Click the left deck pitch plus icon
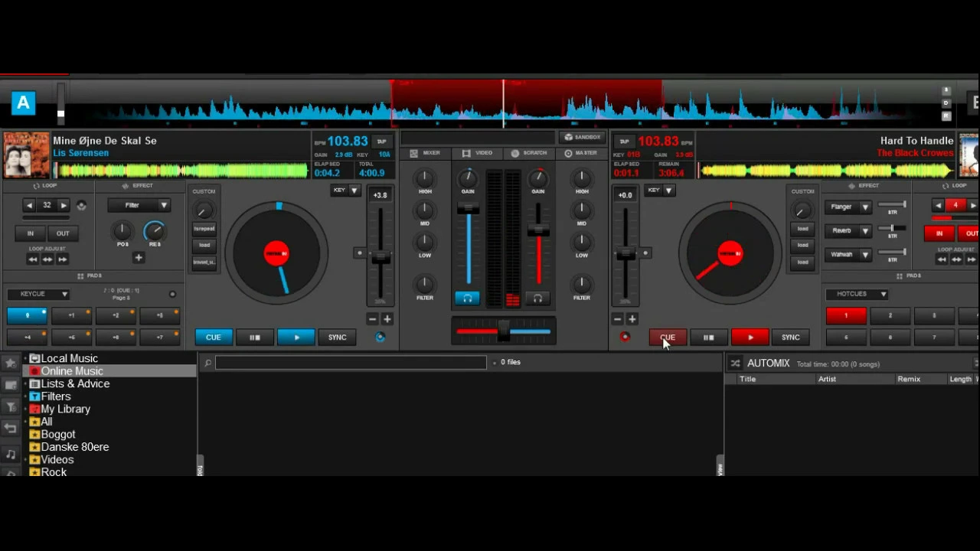The width and height of the screenshot is (980, 551). 387,319
